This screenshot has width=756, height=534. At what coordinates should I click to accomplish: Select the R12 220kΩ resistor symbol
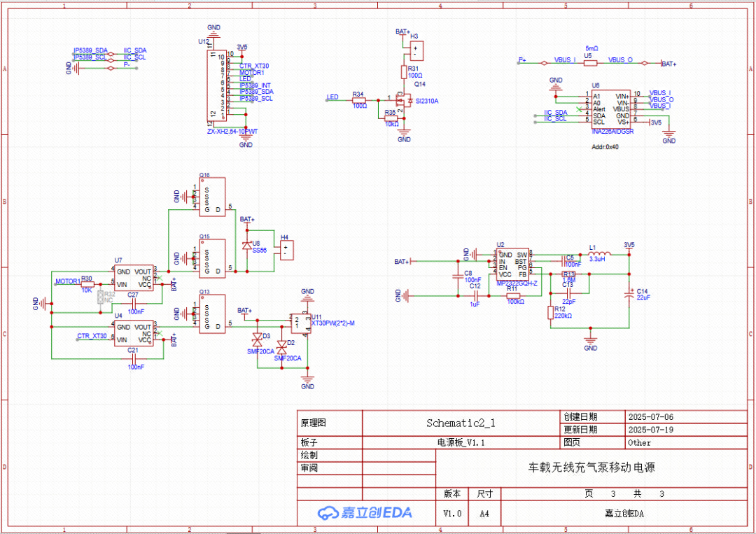point(551,313)
